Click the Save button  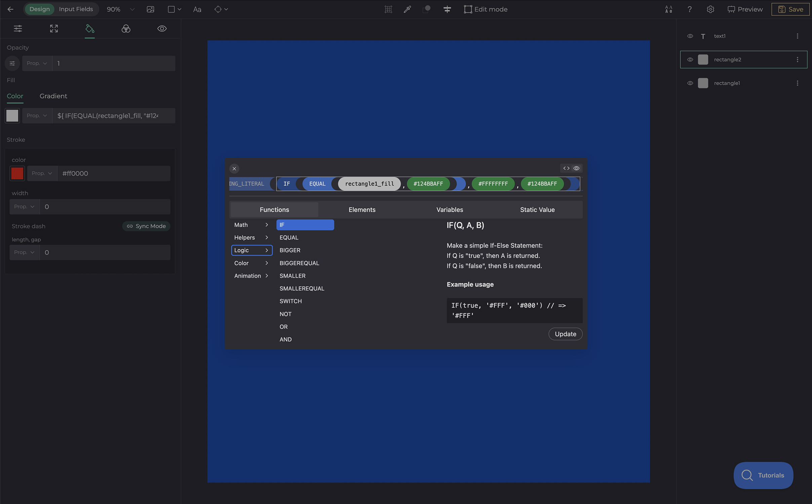pos(790,9)
